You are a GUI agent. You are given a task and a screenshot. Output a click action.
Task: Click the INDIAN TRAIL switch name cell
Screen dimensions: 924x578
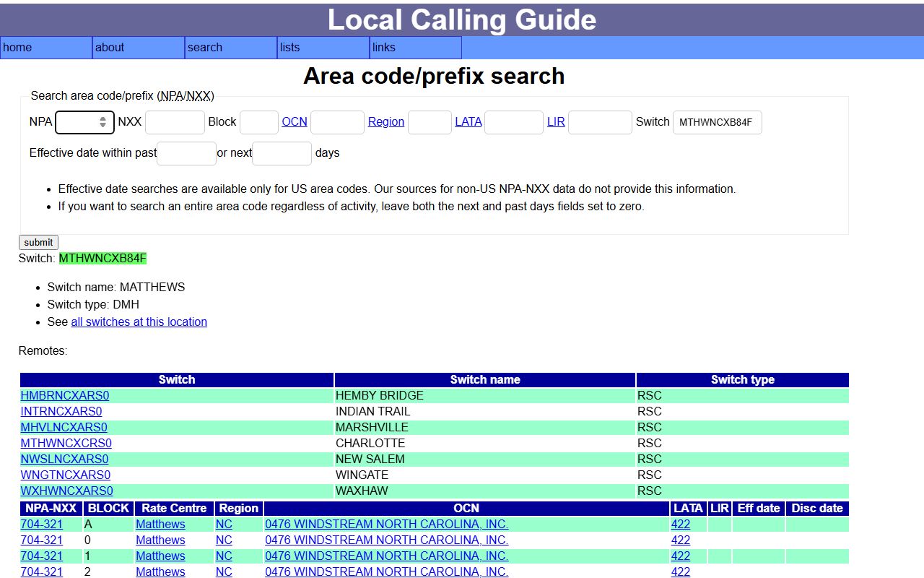[x=485, y=412]
